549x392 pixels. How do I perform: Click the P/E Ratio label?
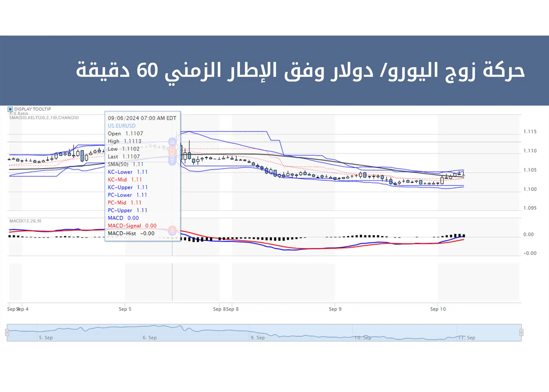(19, 114)
